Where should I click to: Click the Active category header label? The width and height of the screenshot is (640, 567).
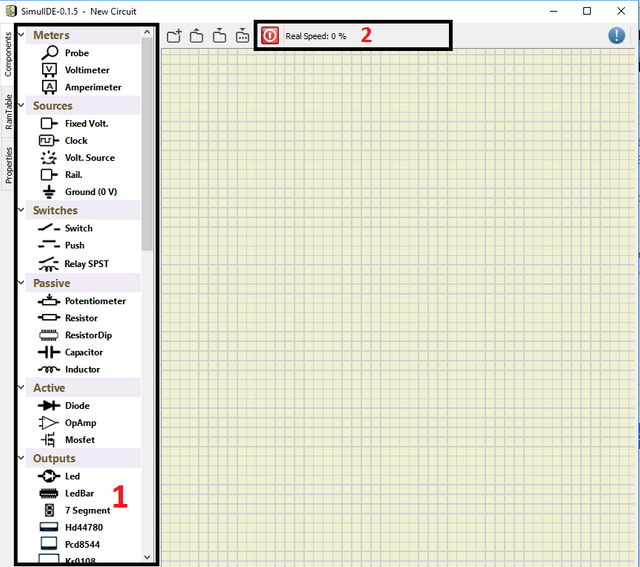click(49, 388)
